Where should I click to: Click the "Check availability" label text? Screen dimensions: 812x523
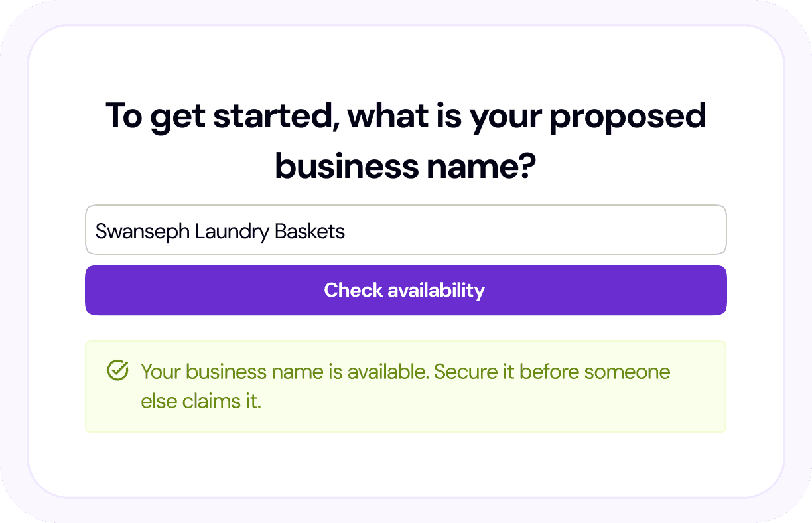(x=405, y=290)
